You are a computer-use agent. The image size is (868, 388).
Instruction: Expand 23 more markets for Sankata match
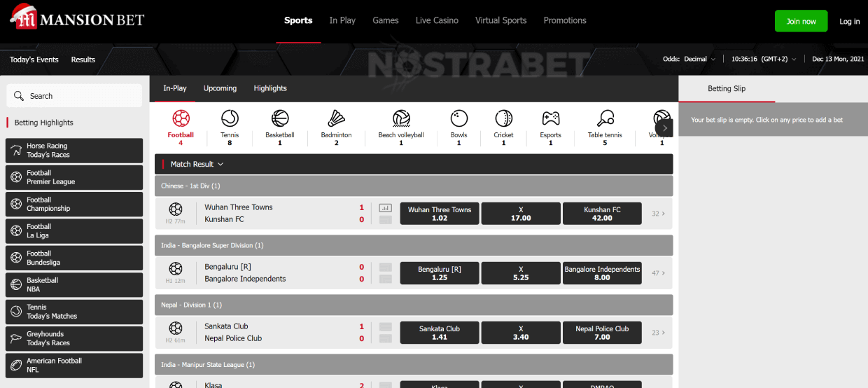point(658,333)
